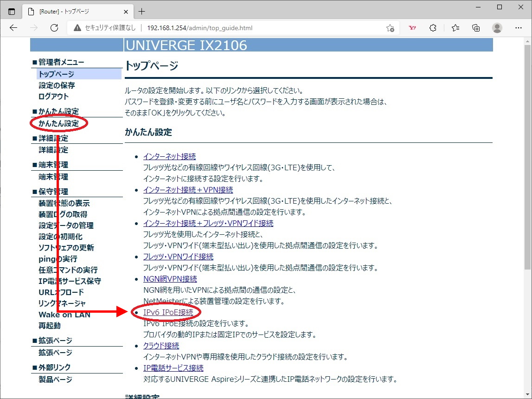The width and height of the screenshot is (532, 399).
Task: Open リンクマネージャ in sidebar
Action: point(62,303)
